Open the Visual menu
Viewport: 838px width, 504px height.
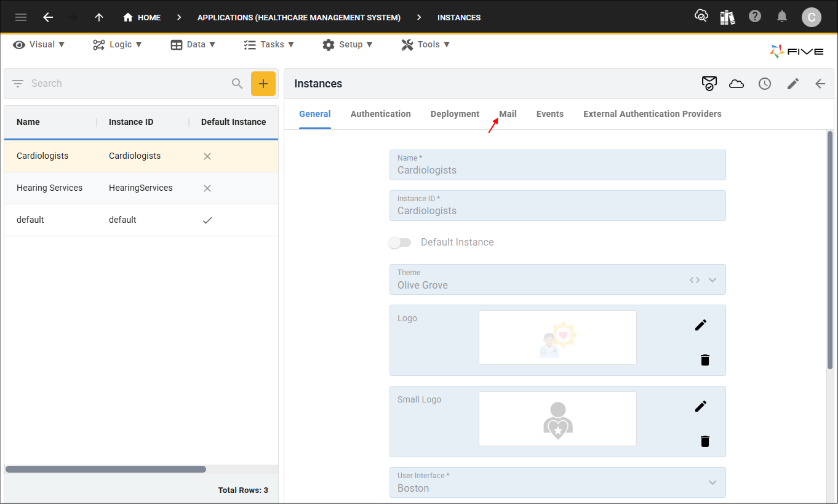39,44
